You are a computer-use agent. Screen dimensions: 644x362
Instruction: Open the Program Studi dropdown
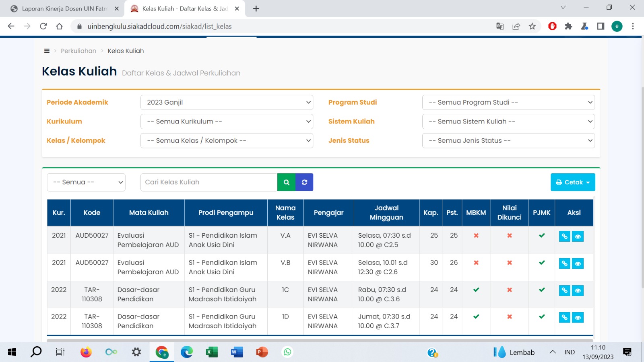click(508, 103)
